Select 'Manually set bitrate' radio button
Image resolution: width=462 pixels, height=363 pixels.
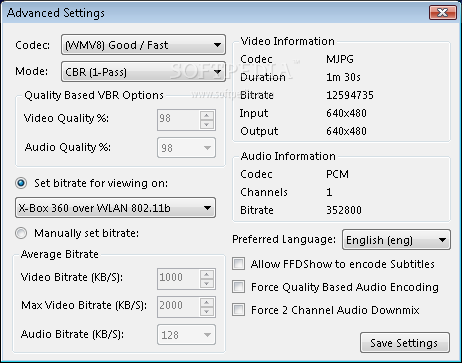[x=21, y=233]
